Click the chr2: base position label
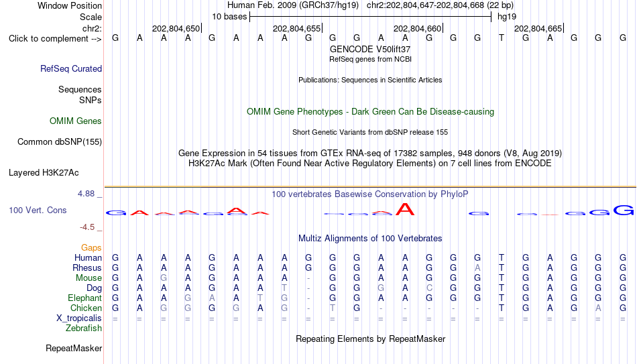 point(93,28)
